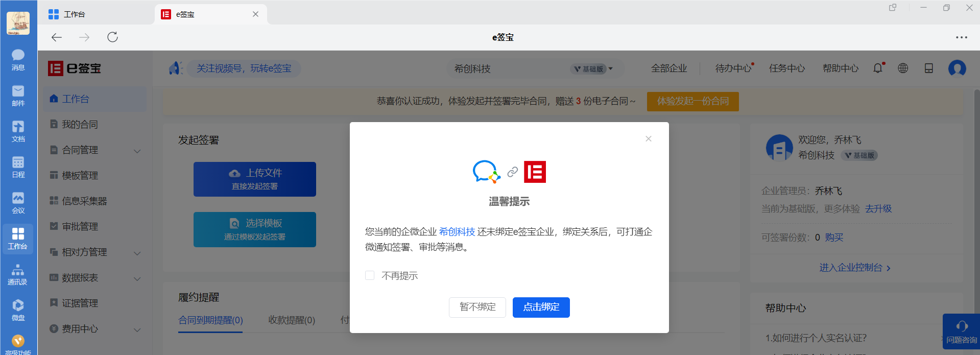Check the 不再提示 checkbox
Viewport: 980px width, 355px height.
[370, 276]
